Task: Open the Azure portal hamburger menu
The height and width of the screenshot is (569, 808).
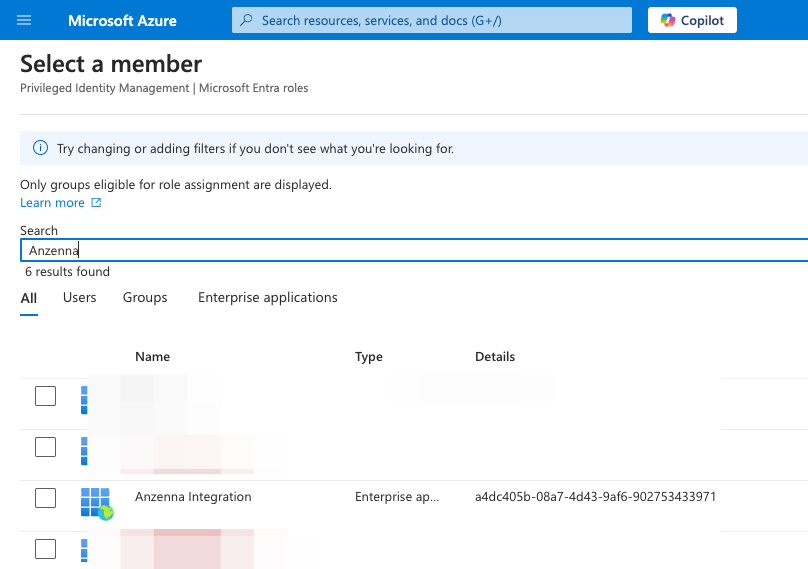Action: [x=25, y=20]
